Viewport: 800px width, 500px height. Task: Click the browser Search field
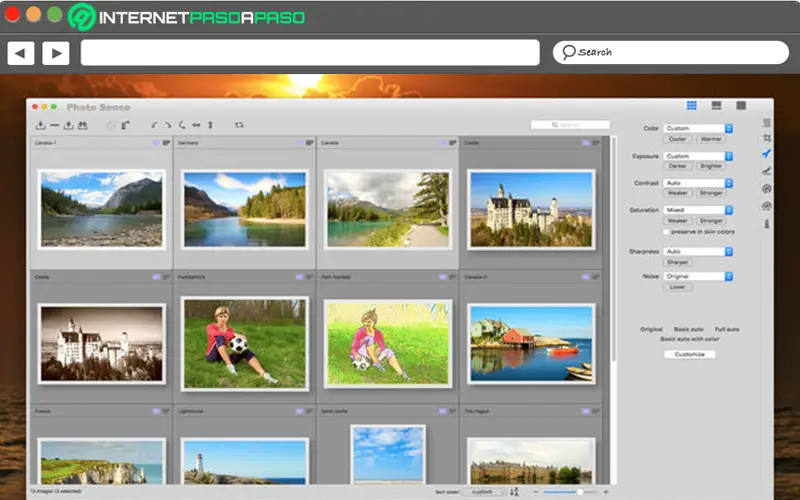pos(671,53)
